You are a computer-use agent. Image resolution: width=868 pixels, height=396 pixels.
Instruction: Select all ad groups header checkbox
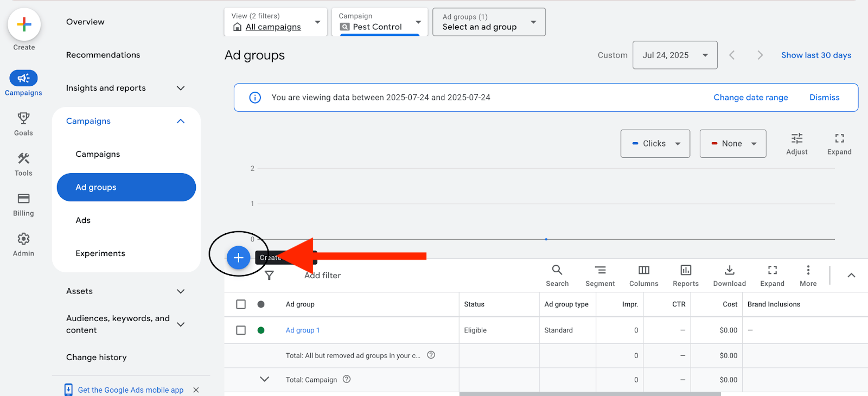click(241, 304)
